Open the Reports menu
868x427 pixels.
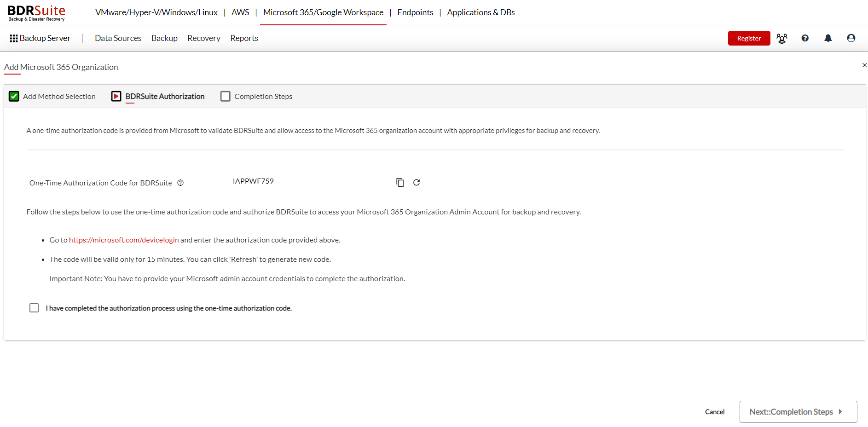pyautogui.click(x=244, y=38)
